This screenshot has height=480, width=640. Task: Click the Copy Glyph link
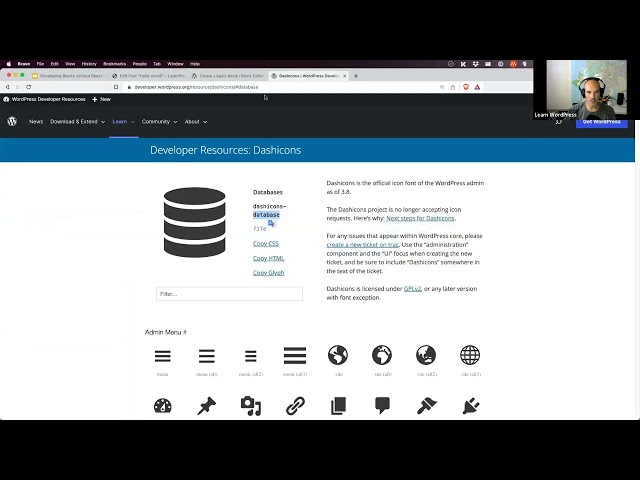pos(269,273)
